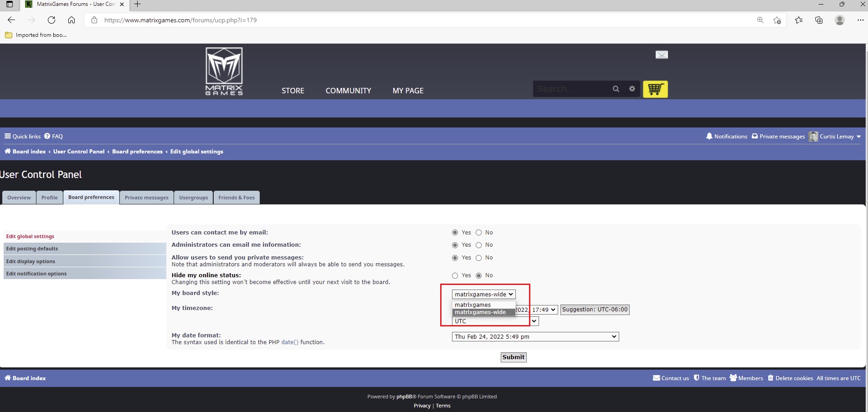This screenshot has height=412, width=868.
Task: Open The team footer link
Action: click(x=710, y=378)
